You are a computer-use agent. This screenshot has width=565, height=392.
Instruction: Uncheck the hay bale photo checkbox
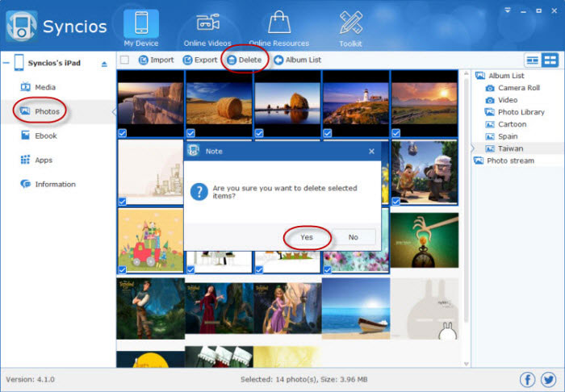190,133
